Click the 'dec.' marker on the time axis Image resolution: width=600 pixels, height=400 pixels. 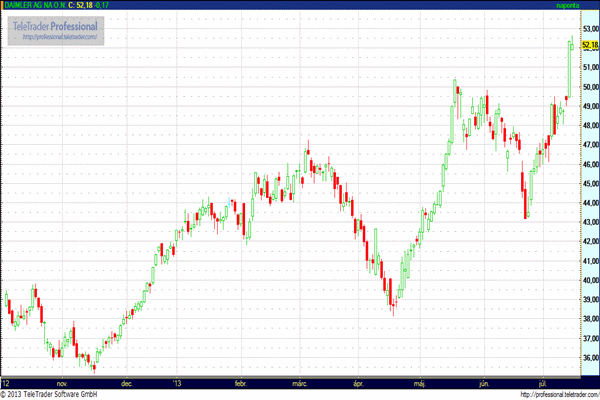point(127,383)
